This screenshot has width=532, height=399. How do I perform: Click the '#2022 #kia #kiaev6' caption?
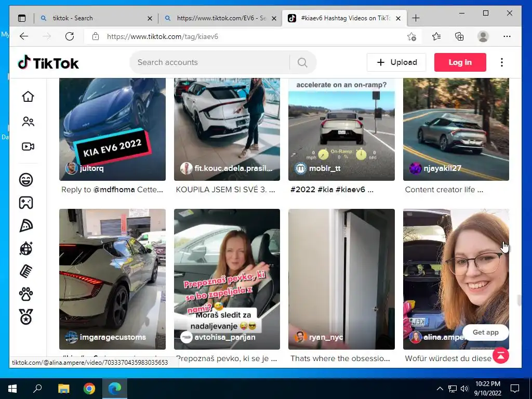[x=331, y=190]
